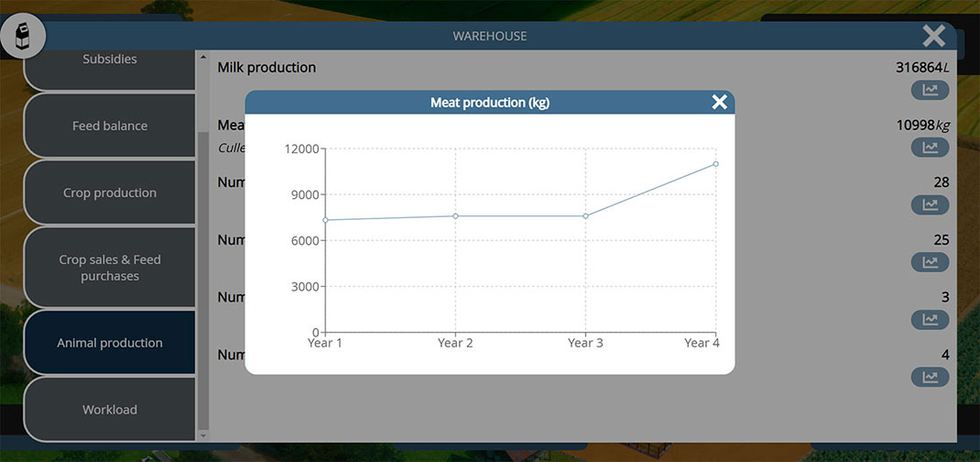Open the Milk production chart icon

click(x=930, y=90)
